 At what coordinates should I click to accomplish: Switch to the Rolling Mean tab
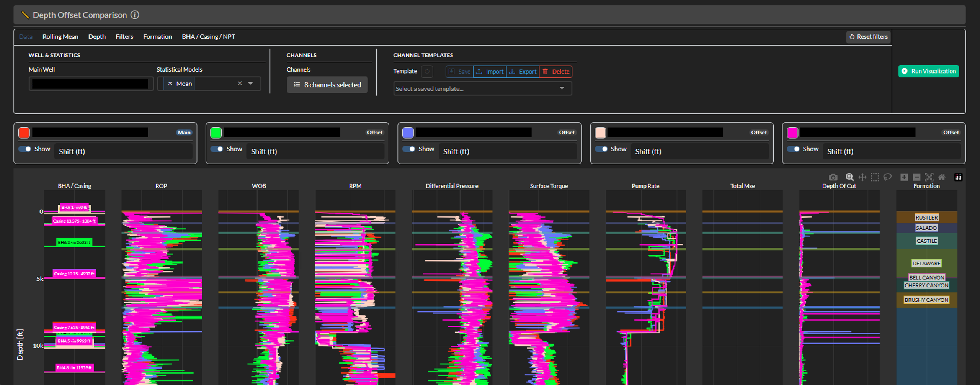point(60,37)
